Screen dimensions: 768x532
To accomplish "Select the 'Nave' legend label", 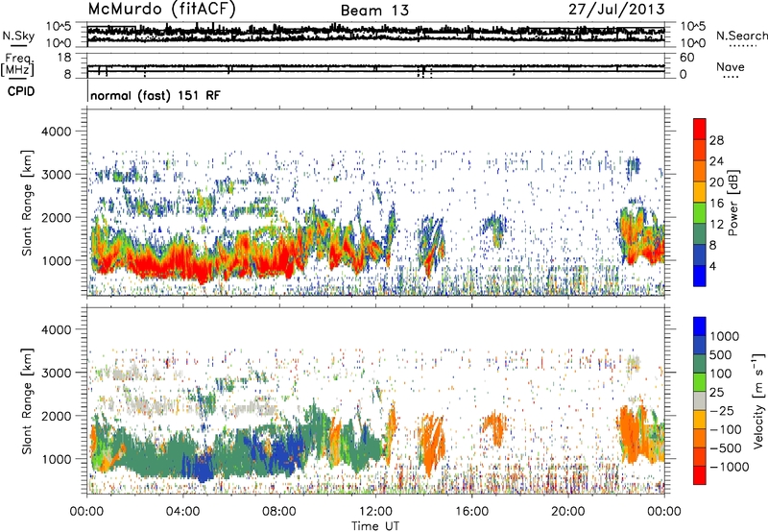I will pyautogui.click(x=731, y=67).
